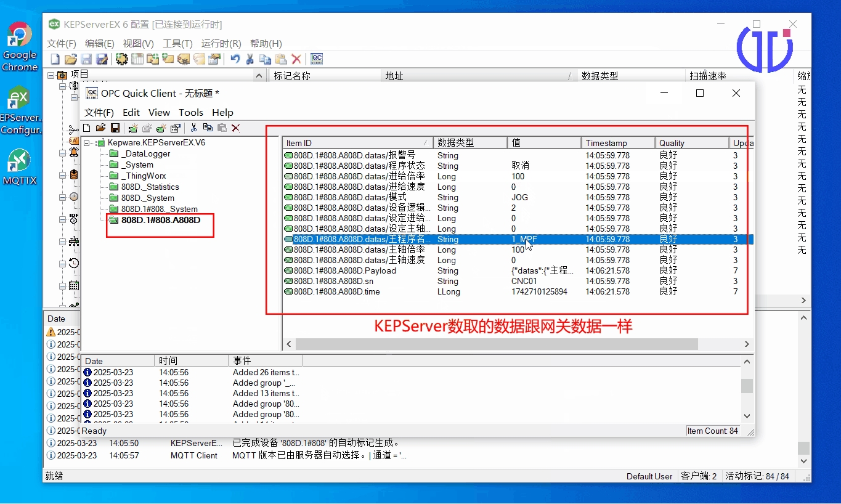The height and width of the screenshot is (504, 841).
Task: Click Copy icon in OPC Quick Client toolbar
Action: click(208, 128)
